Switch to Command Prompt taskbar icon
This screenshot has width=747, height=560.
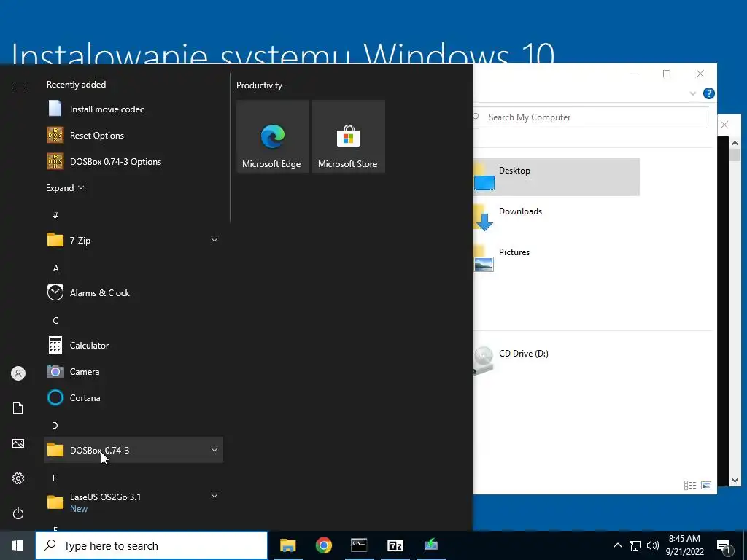pos(359,545)
